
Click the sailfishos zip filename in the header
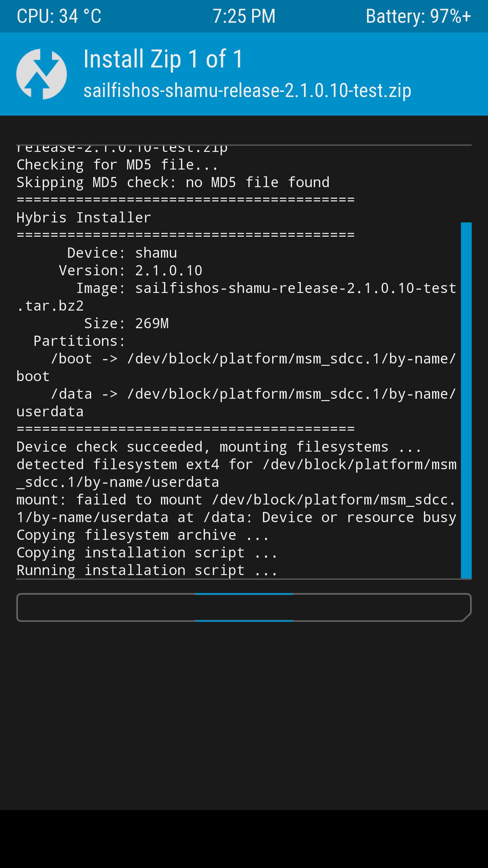click(x=247, y=91)
